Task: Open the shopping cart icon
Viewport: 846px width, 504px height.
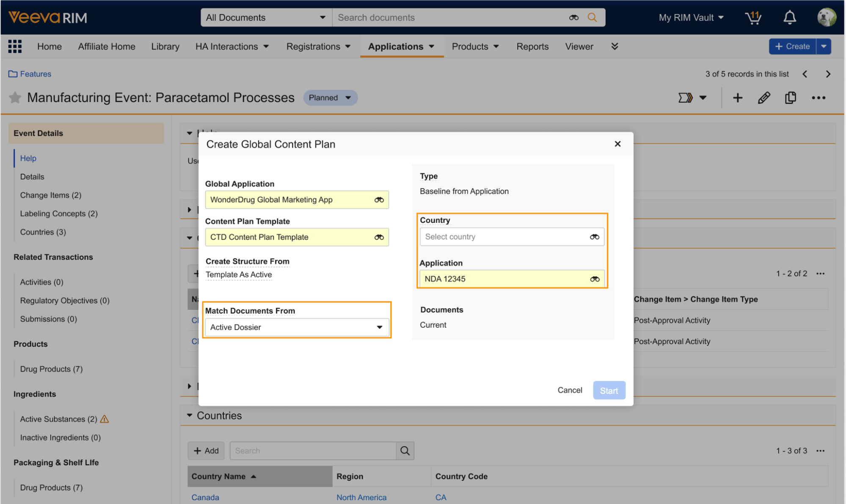Action: [753, 18]
